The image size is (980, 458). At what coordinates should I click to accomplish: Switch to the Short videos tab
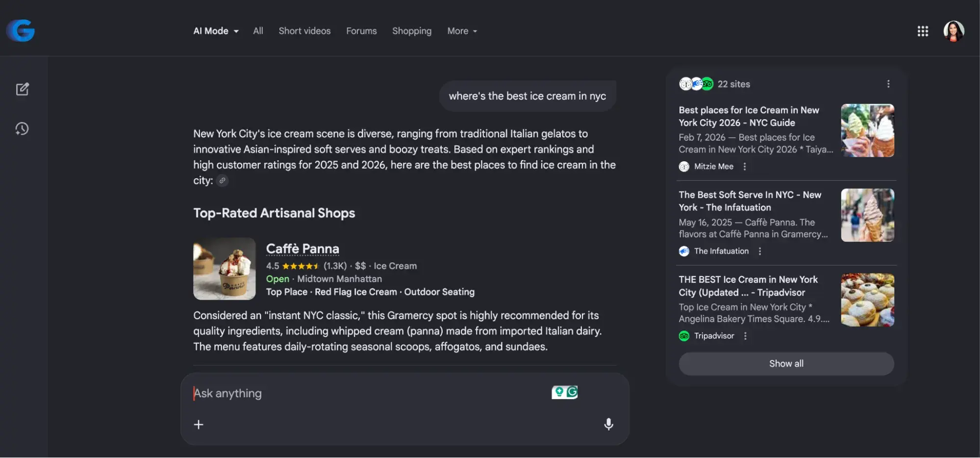(304, 30)
